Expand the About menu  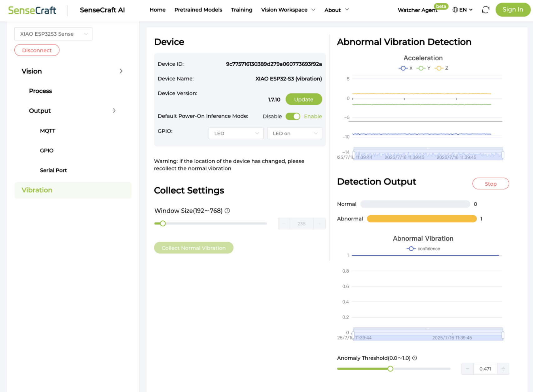(x=336, y=10)
